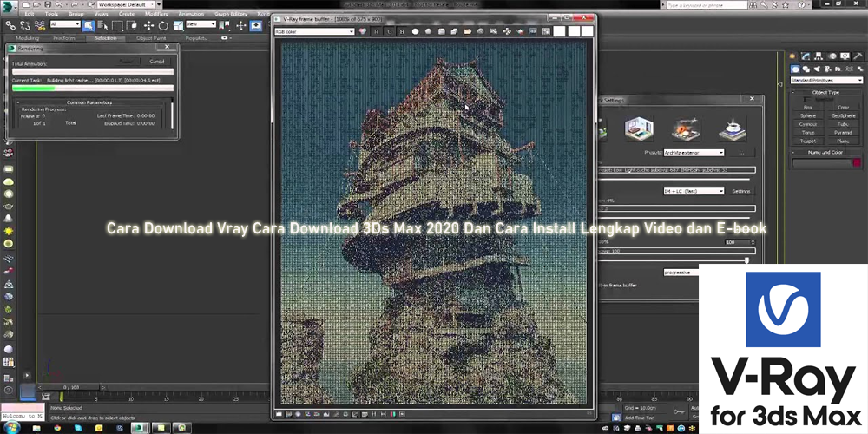The height and width of the screenshot is (434, 868).
Task: Switch to the Modeling ribbon tab
Action: pyautogui.click(x=27, y=38)
